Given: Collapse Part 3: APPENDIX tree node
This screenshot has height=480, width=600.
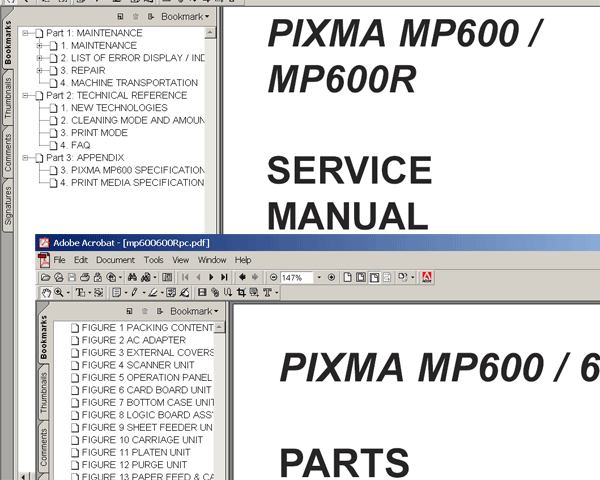Looking at the screenshot, I should pyautogui.click(x=25, y=158).
